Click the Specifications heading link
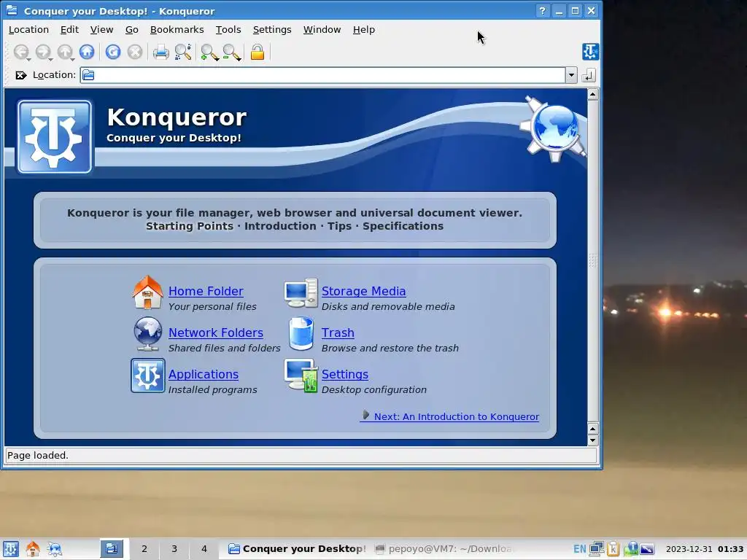747x560 pixels. (403, 226)
